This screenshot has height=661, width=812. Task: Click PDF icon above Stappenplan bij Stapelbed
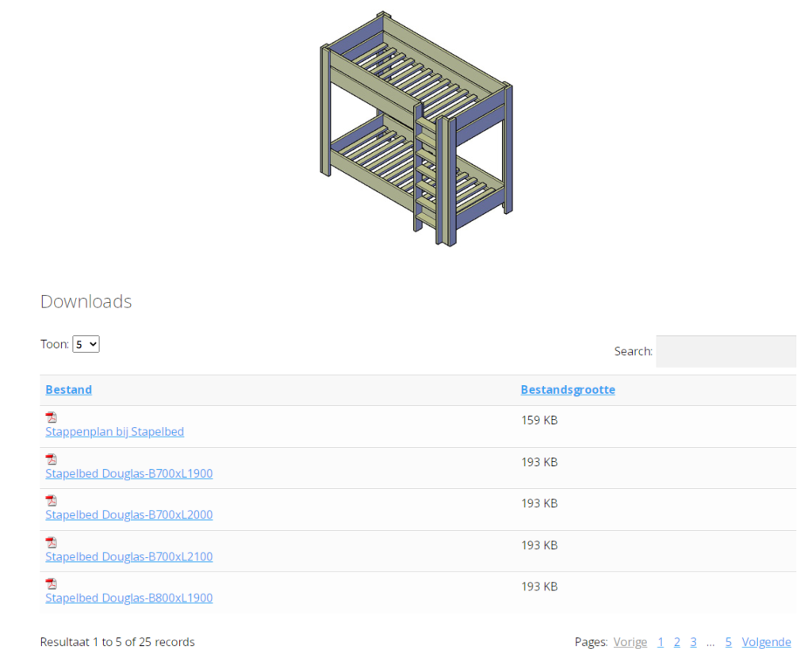pos(52,418)
